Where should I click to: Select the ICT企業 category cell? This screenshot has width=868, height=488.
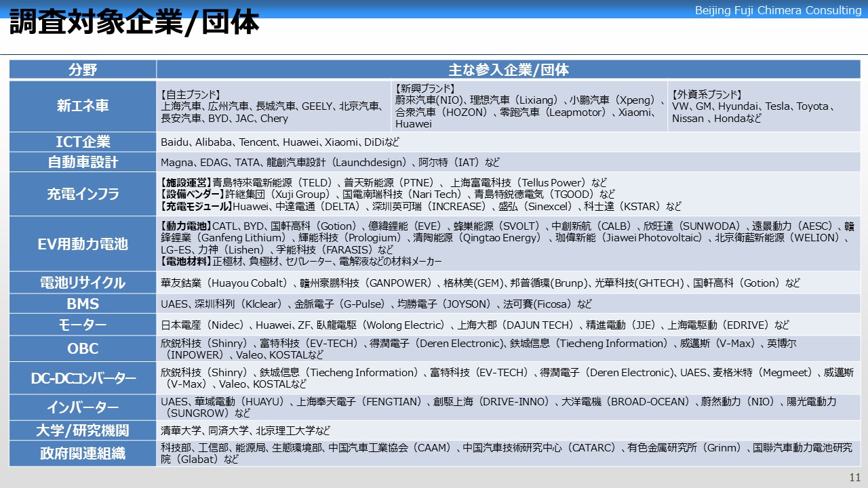click(83, 142)
